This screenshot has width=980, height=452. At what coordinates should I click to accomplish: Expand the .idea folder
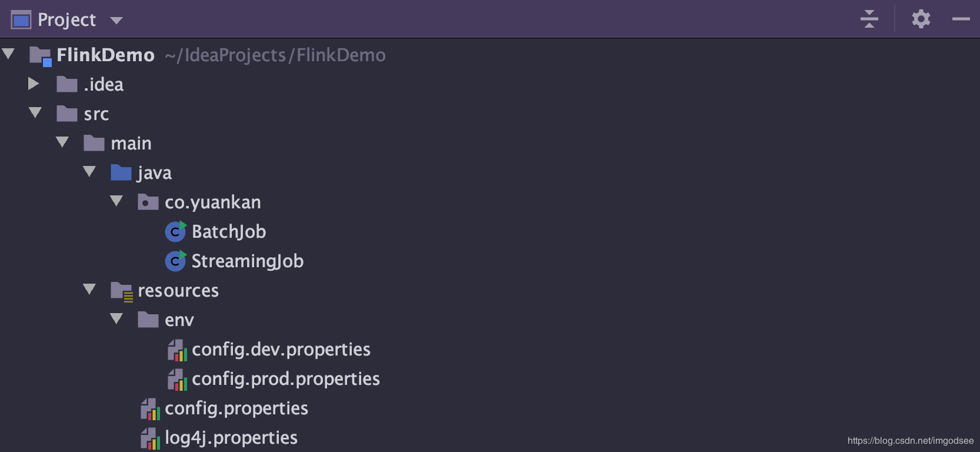coord(34,84)
